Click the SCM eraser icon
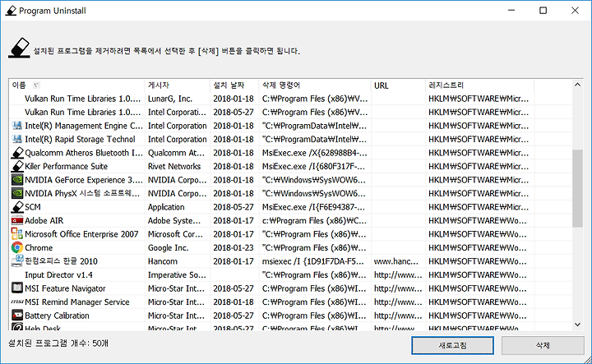This screenshot has width=592, height=364. pos(17,207)
